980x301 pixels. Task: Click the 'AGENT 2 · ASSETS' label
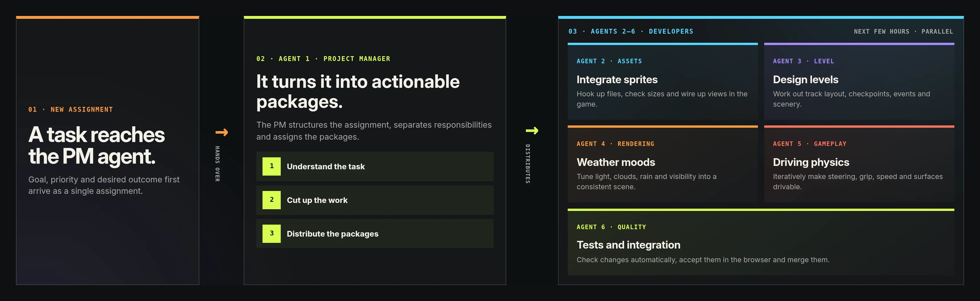click(x=609, y=61)
